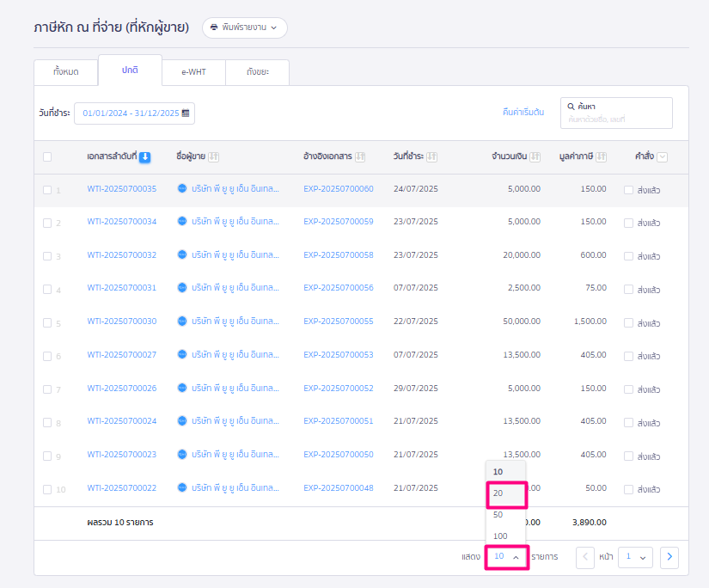Viewport: 709px width, 588px height.
Task: Click the 1,500.00 tax value cell
Action: coord(590,322)
